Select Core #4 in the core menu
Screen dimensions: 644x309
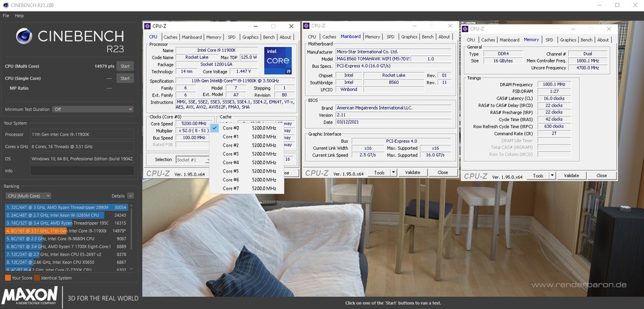tap(247, 162)
